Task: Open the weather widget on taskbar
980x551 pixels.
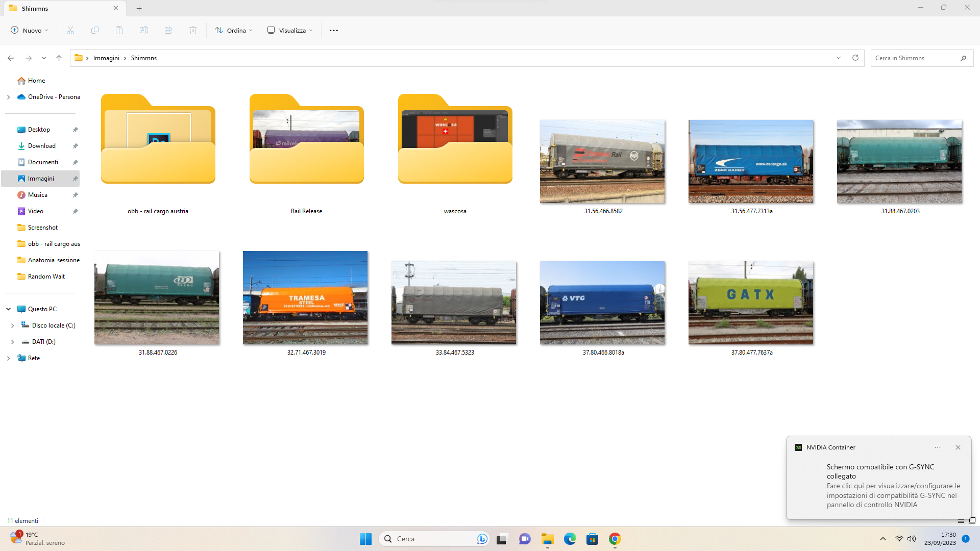Action: pyautogui.click(x=38, y=539)
